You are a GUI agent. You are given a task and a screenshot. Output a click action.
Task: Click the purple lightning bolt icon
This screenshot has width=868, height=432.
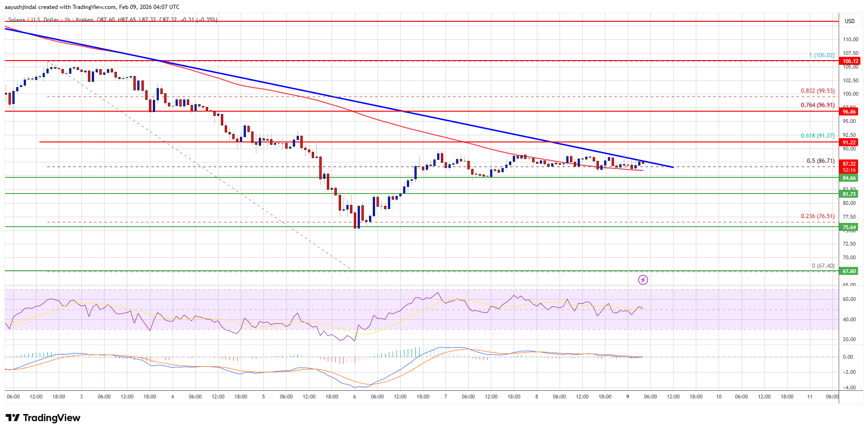tap(643, 280)
